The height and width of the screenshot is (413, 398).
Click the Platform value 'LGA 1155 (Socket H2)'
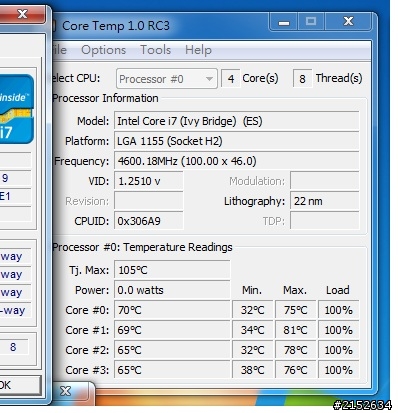237,141
